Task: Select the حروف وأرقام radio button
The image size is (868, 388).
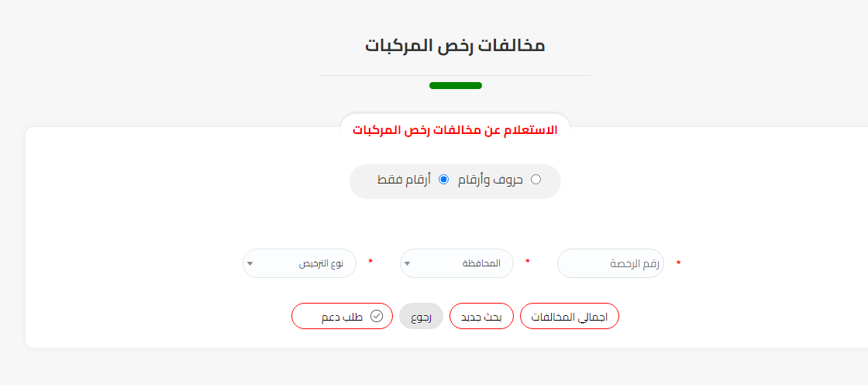Action: click(x=536, y=180)
